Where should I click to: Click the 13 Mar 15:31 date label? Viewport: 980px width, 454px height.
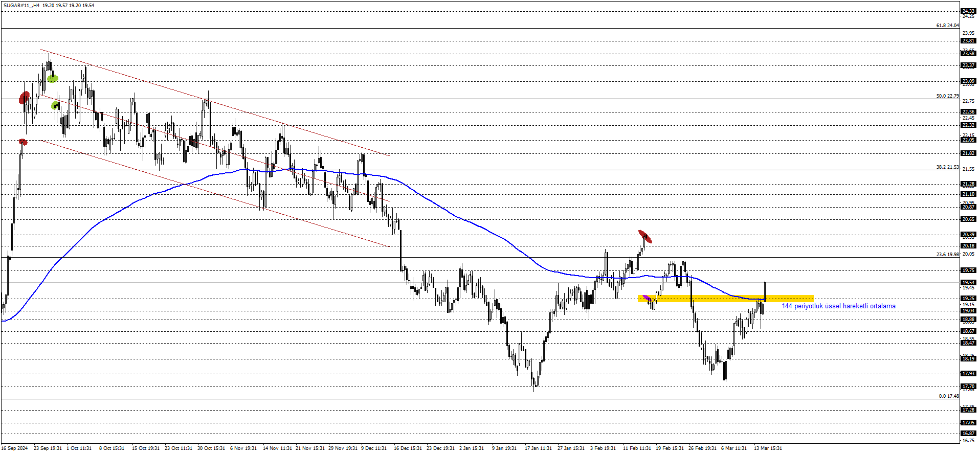(x=768, y=448)
